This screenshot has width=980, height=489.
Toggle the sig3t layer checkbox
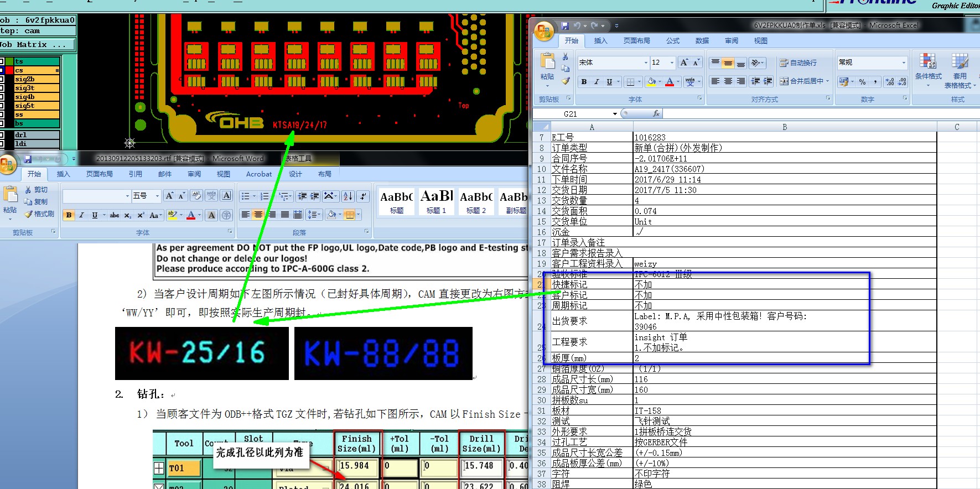click(3, 88)
